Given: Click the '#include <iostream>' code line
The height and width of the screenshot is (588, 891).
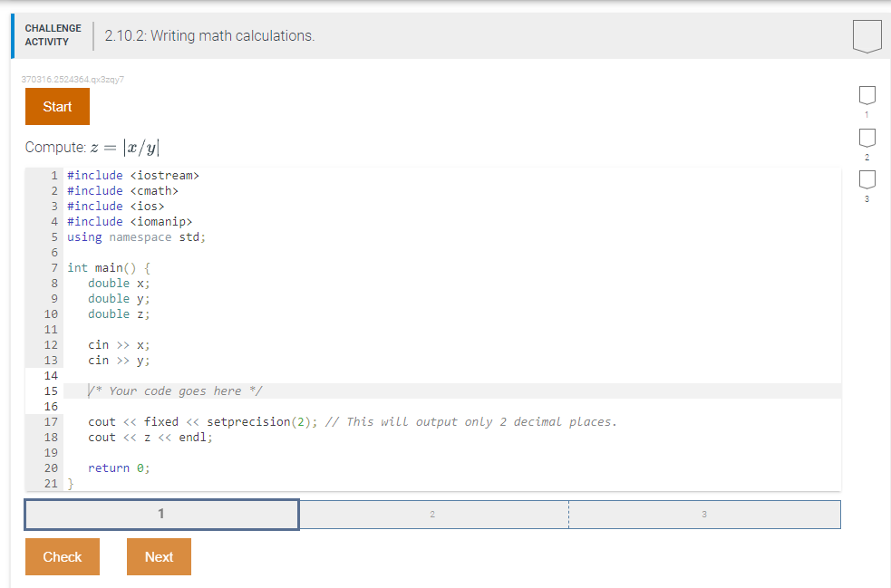Looking at the screenshot, I should 133,176.
